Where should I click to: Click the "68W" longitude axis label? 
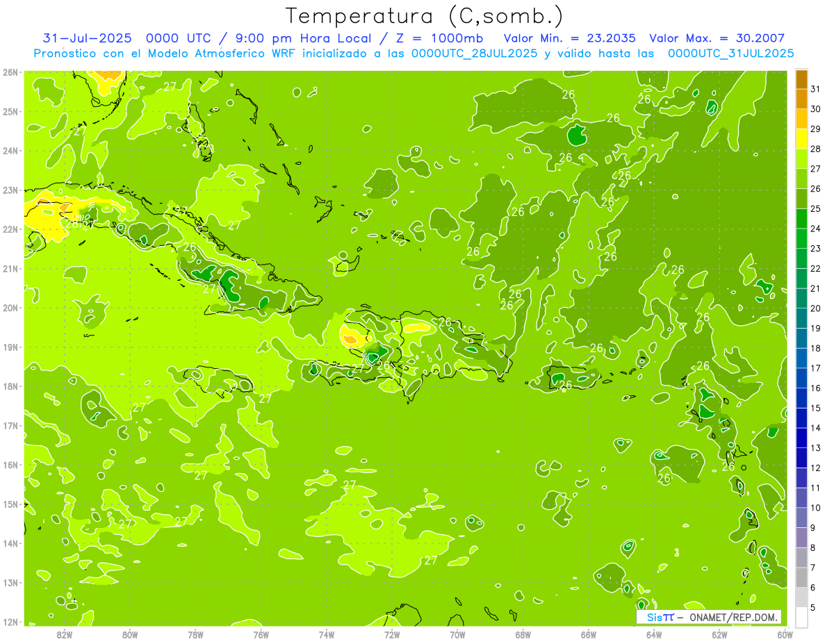tap(523, 634)
